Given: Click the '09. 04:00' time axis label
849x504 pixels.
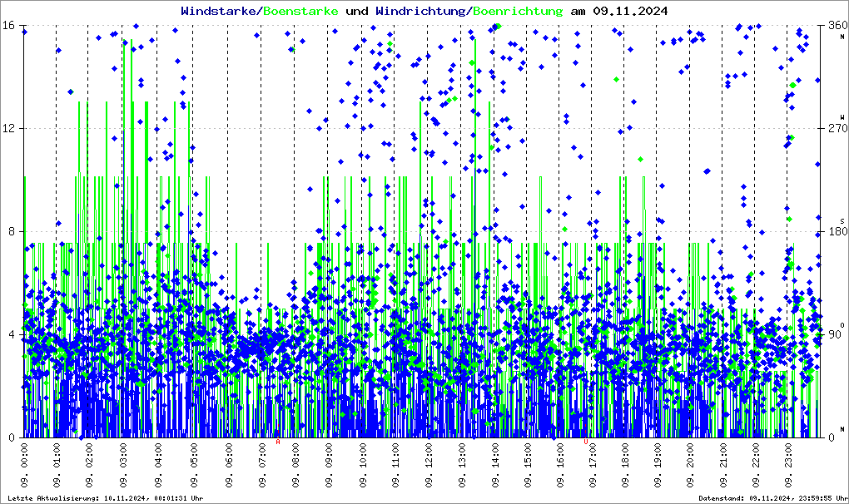Looking at the screenshot, I should [158, 466].
